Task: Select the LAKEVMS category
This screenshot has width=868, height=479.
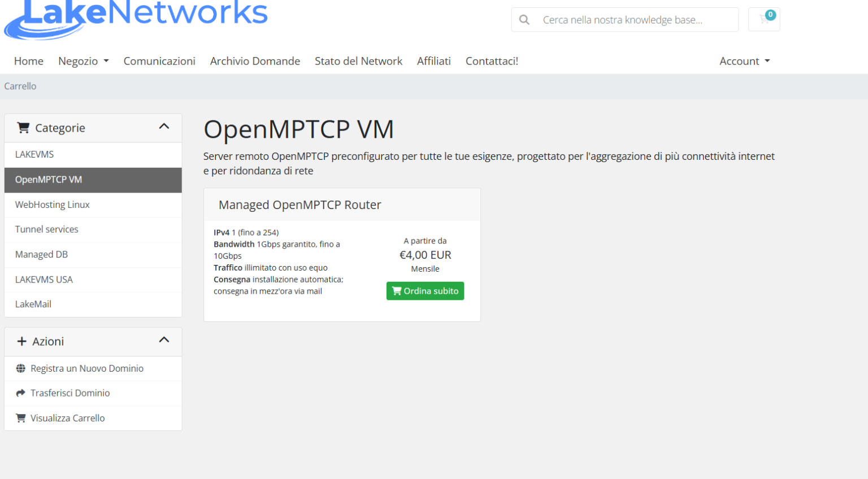Action: tap(93, 155)
